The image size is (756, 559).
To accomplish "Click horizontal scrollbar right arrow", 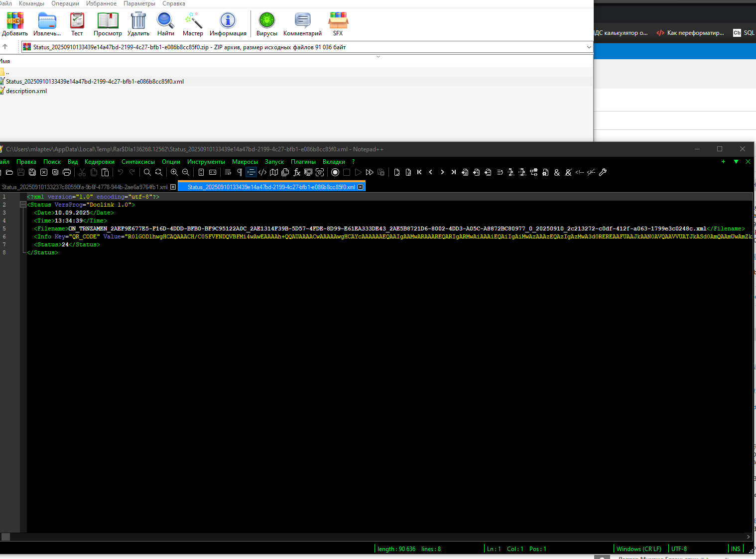I will (x=748, y=537).
